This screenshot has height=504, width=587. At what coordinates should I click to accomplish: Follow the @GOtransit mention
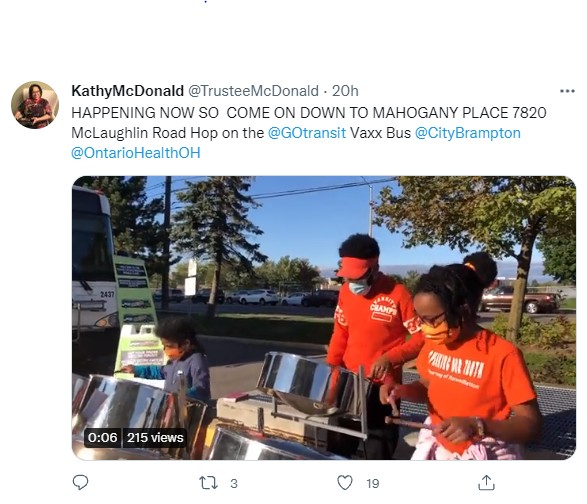307,133
